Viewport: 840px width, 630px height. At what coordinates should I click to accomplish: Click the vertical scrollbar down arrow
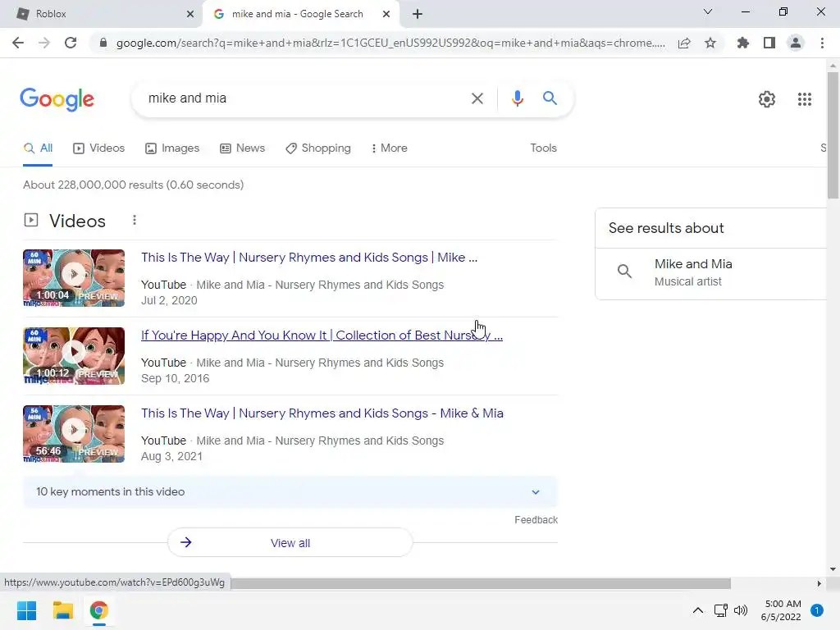(833, 569)
